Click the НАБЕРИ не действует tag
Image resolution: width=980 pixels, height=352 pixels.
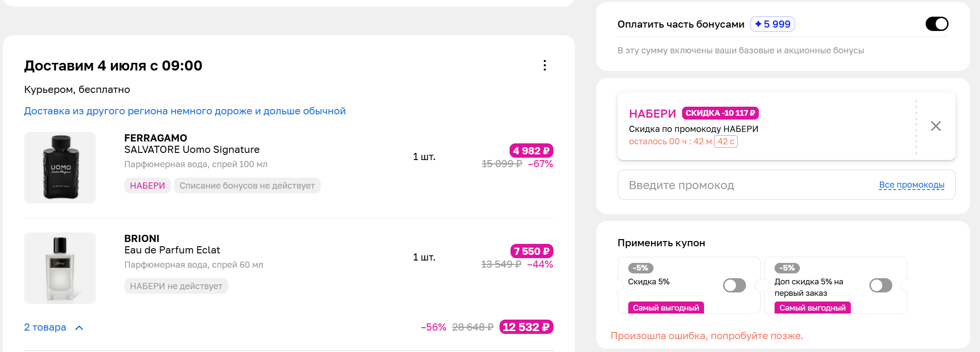pos(176,286)
